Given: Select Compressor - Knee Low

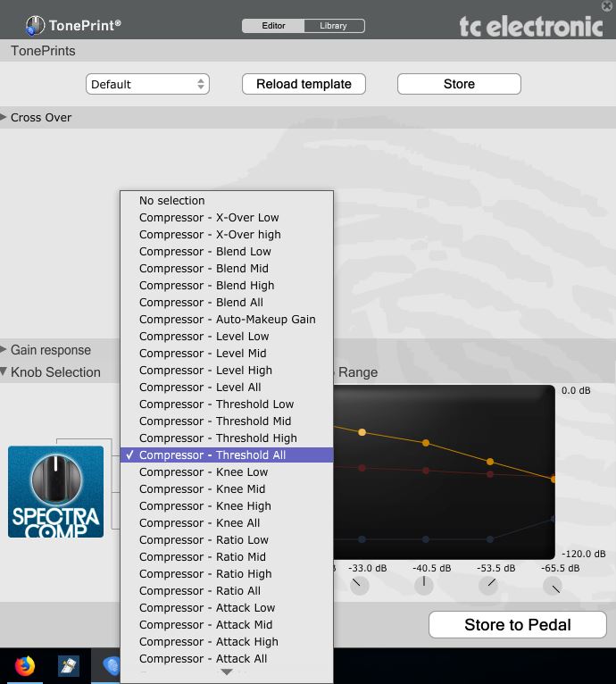Looking at the screenshot, I should pyautogui.click(x=227, y=472).
